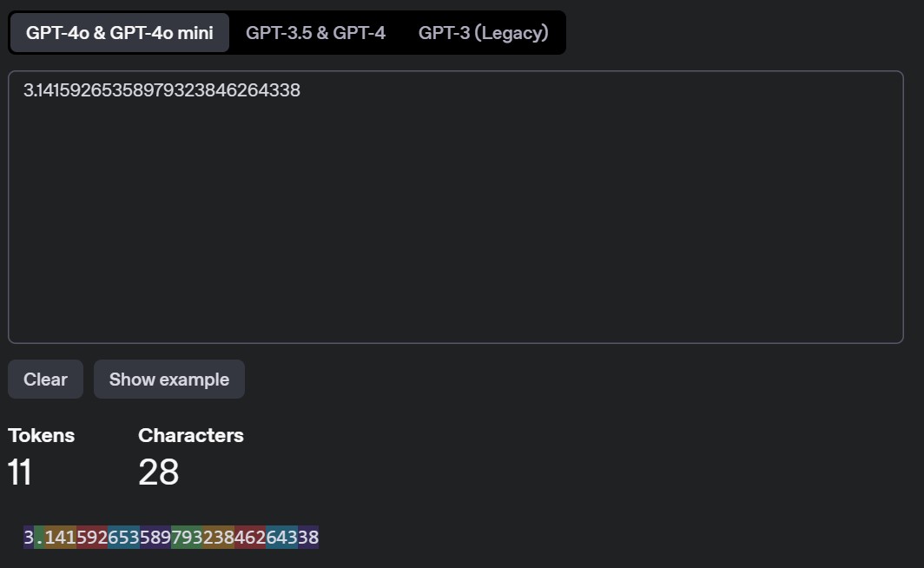
Task: Click the purple highlighted token "3"
Action: pos(29,538)
